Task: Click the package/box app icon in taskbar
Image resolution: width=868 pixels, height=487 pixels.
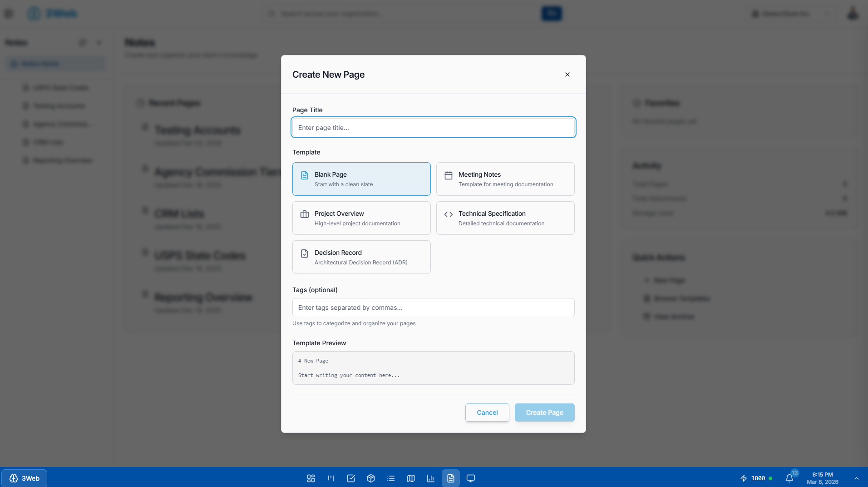Action: pyautogui.click(x=370, y=478)
